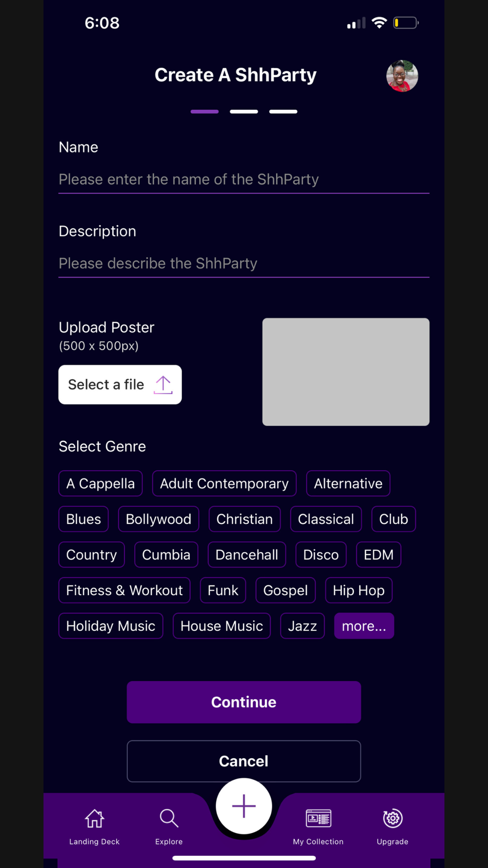
Task: Jump to the second step indicator
Action: pos(244,112)
